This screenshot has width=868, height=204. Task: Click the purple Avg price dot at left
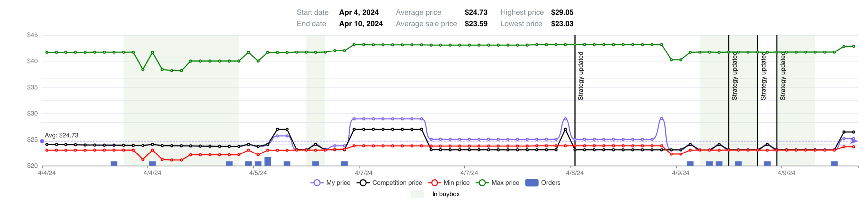42,142
